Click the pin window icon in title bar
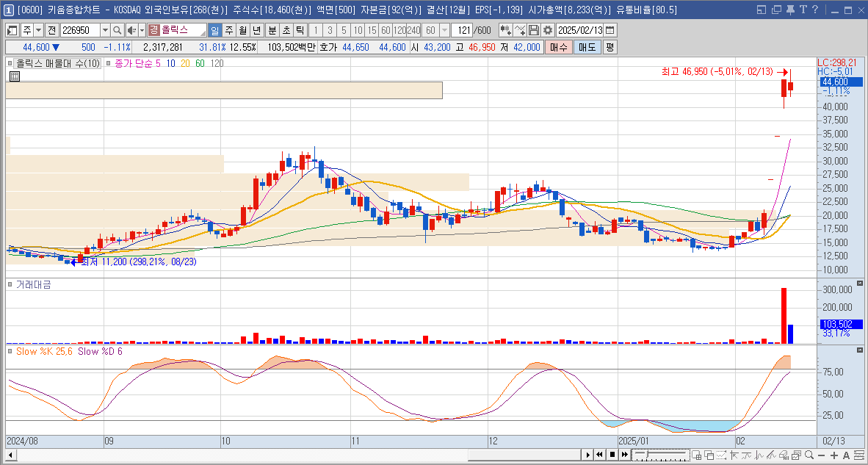The width and height of the screenshot is (868, 465). click(789, 10)
